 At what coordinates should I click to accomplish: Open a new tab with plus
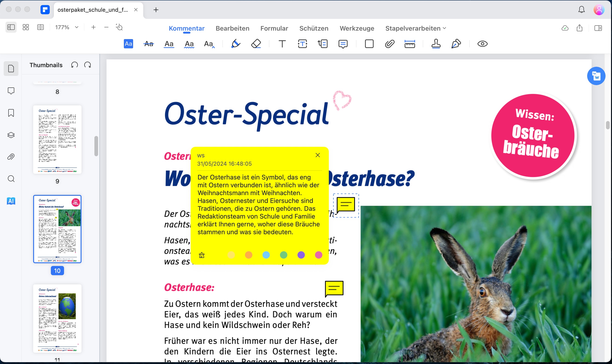pyautogui.click(x=156, y=10)
